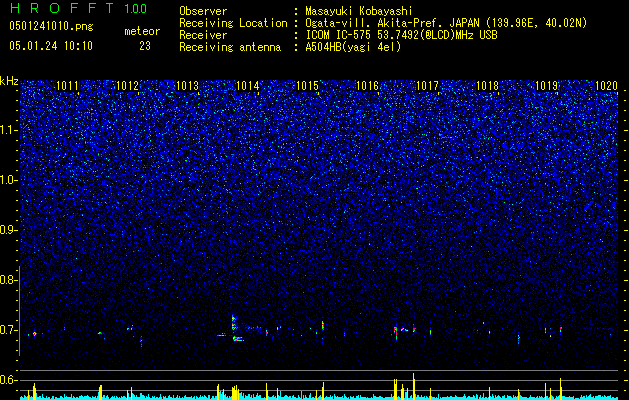Click the 1.1 kHz axis label
This screenshot has width=629, height=400.
(9, 130)
